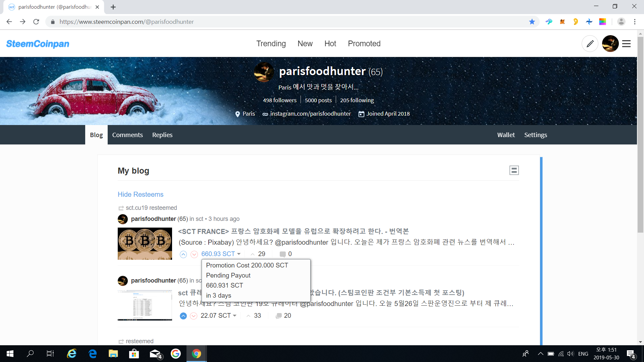644x362 pixels.
Task: Open the hamburger menu in site header
Action: [626, 44]
